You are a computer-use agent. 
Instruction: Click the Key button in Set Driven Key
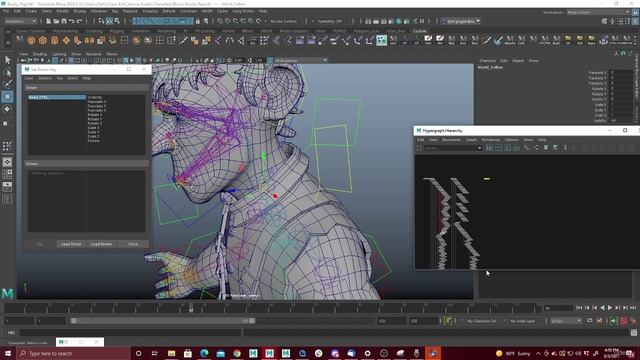[40, 244]
